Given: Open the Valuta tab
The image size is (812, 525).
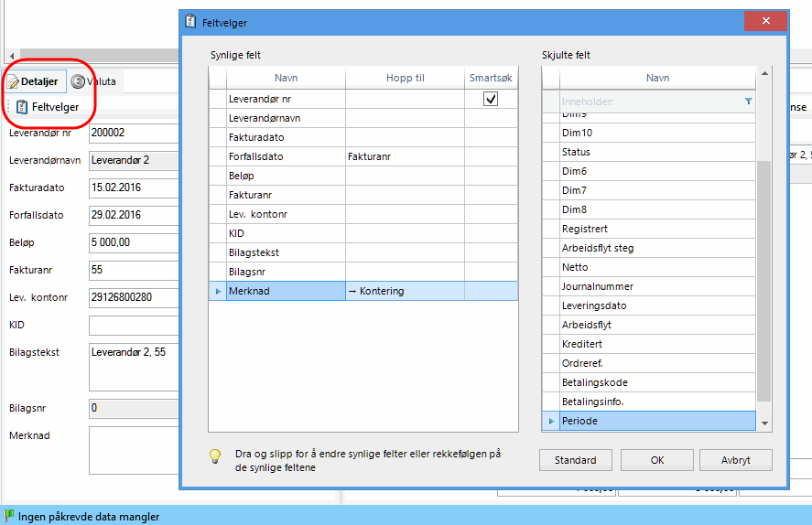Looking at the screenshot, I should [95, 81].
